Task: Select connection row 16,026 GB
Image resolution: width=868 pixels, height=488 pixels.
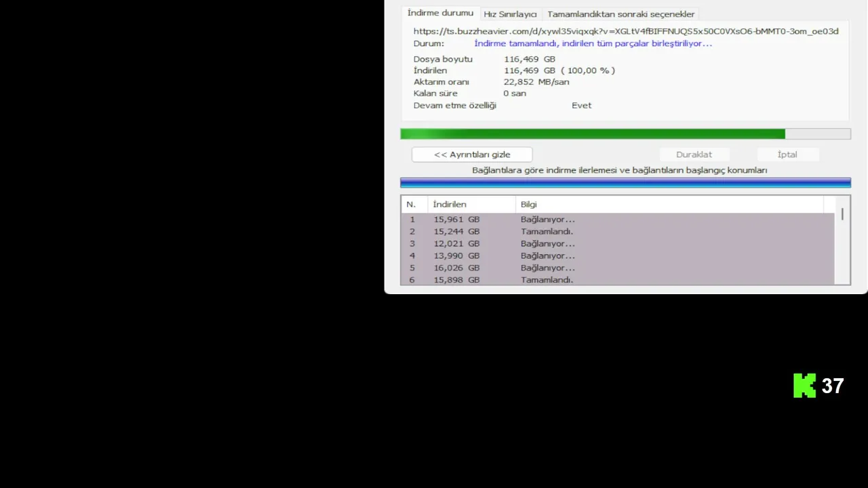Action: (x=618, y=268)
